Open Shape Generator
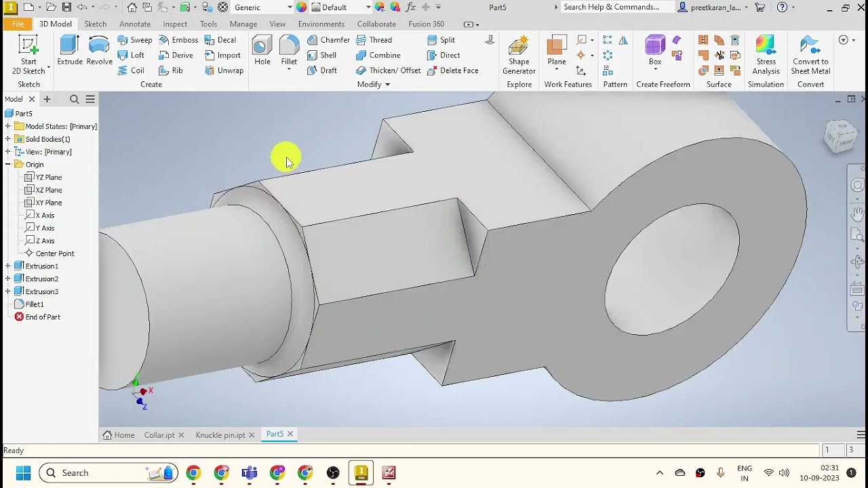868x488 pixels. [519, 56]
